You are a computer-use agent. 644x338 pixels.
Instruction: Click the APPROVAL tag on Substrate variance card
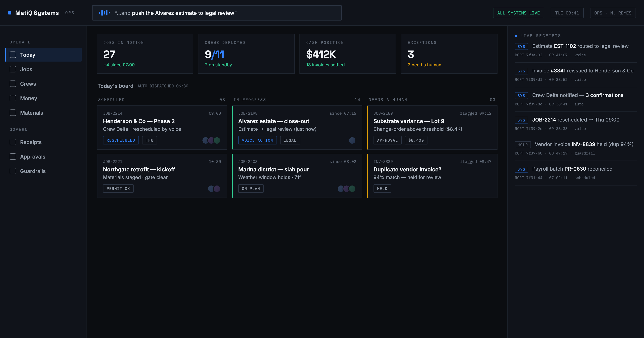coord(387,140)
